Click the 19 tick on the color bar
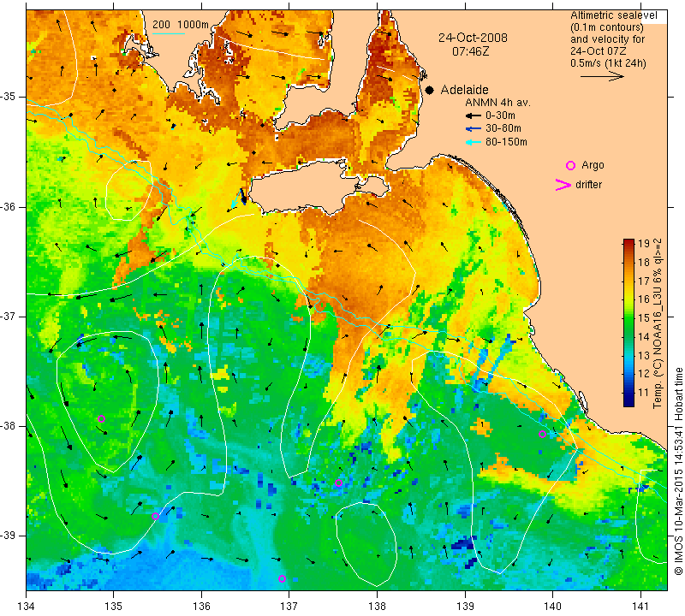685x616 pixels. pyautogui.click(x=644, y=244)
